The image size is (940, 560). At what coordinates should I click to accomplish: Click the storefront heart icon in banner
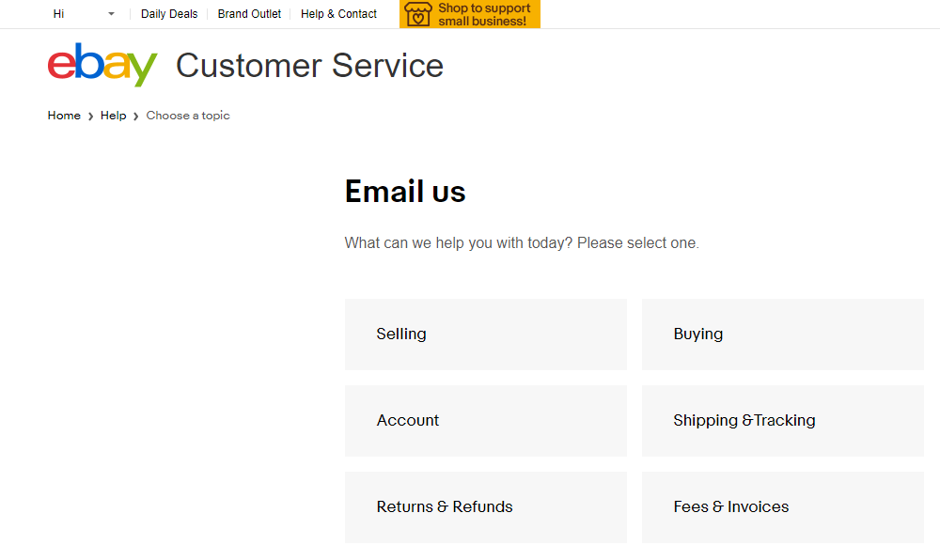pyautogui.click(x=418, y=14)
